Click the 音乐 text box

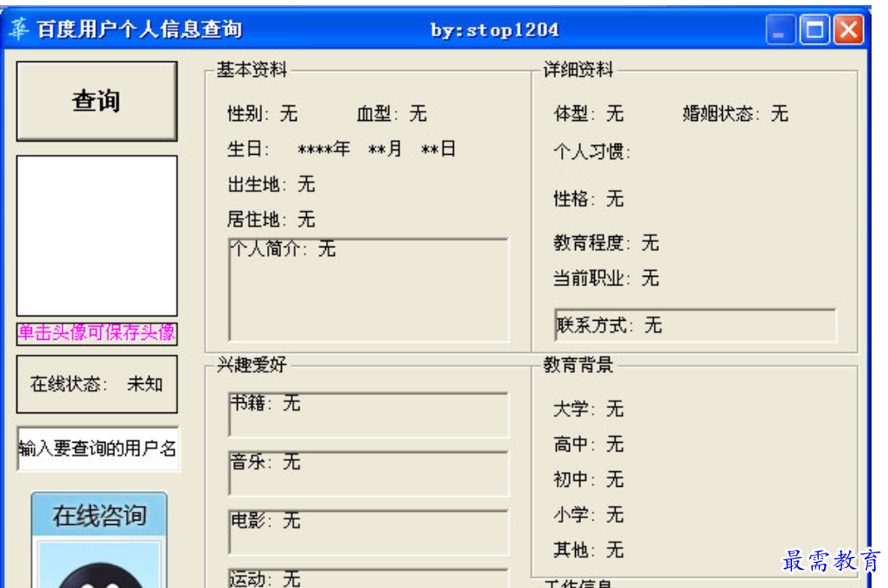368,474
